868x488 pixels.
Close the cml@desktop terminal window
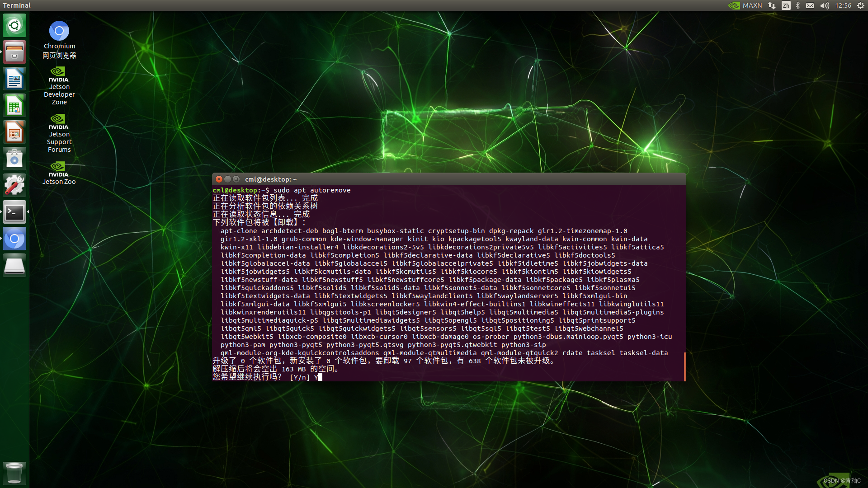coord(219,179)
